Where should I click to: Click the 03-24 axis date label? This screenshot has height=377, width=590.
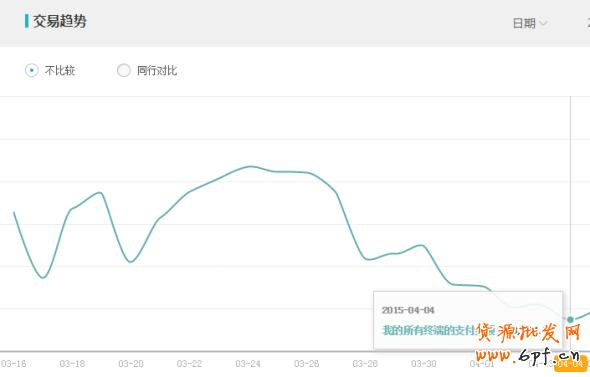coord(248,364)
